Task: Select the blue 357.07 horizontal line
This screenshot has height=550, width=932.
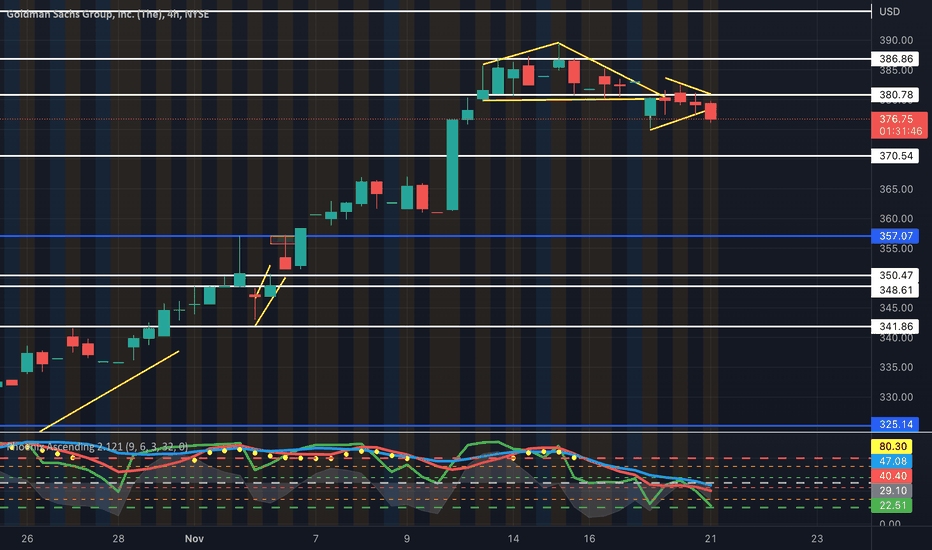Action: pos(435,236)
